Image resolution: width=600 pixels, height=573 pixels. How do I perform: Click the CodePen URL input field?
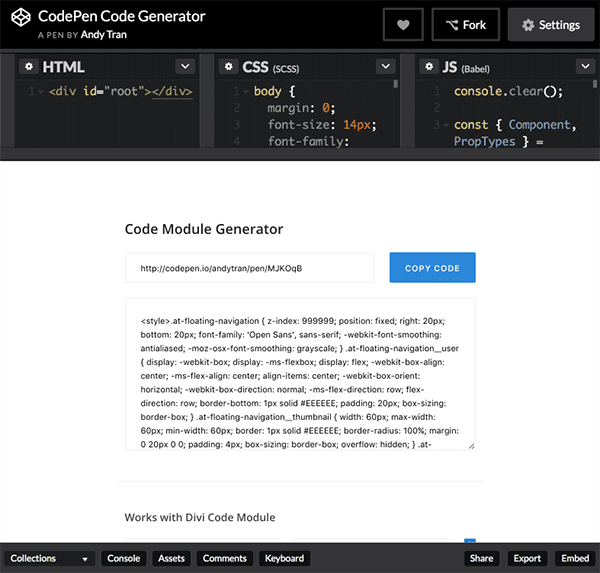click(249, 268)
